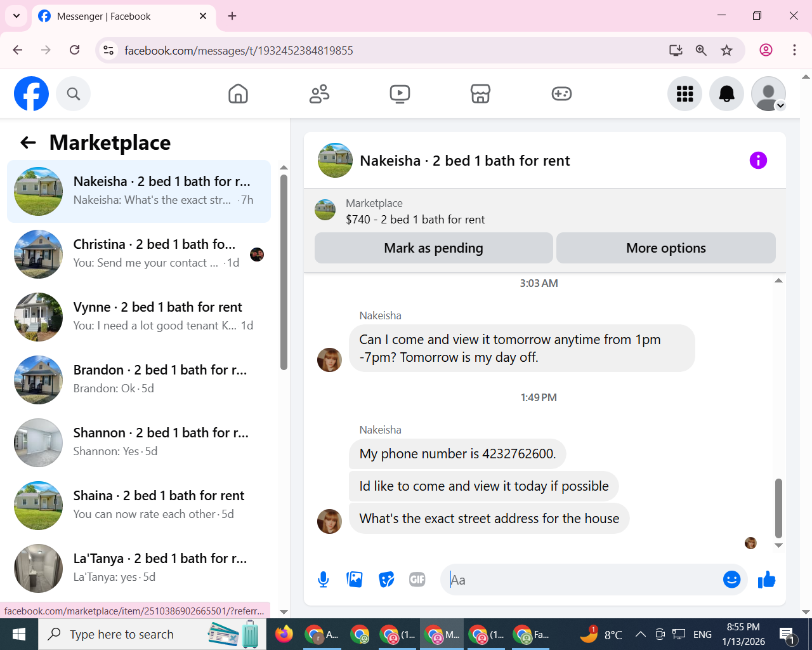Open Firefox from the taskbar
The height and width of the screenshot is (650, 812).
click(x=284, y=634)
